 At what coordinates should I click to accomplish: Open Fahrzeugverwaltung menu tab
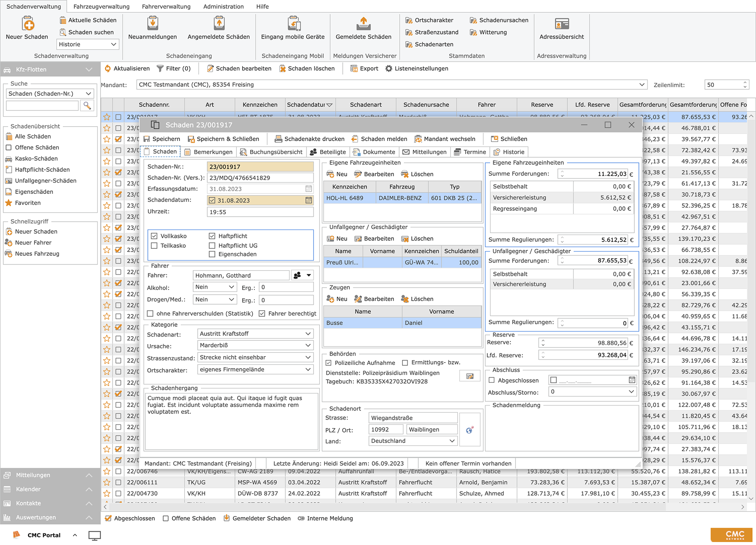[x=101, y=7]
